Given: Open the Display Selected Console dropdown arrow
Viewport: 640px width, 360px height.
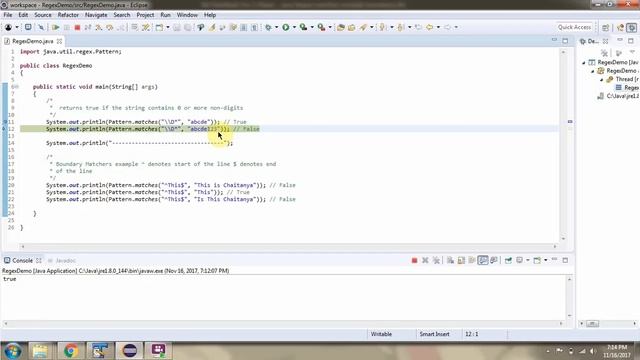Looking at the screenshot, I should coord(528,260).
